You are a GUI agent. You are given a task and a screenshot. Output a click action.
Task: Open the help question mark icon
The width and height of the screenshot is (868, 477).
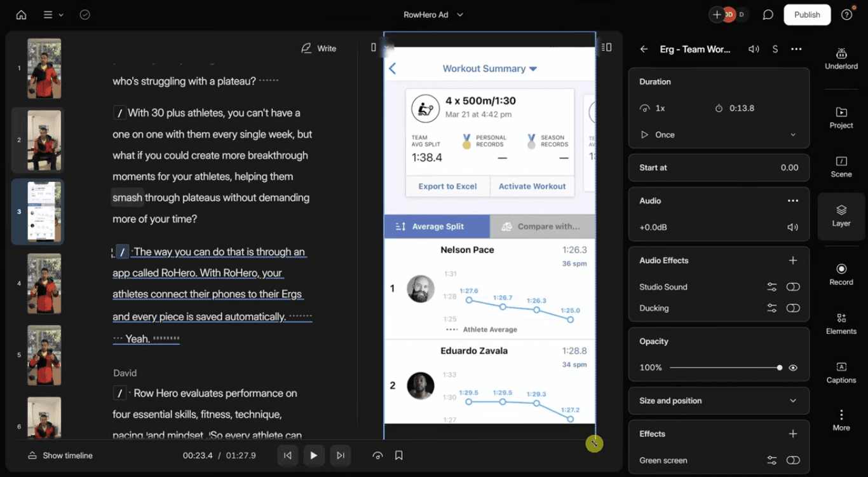click(846, 15)
